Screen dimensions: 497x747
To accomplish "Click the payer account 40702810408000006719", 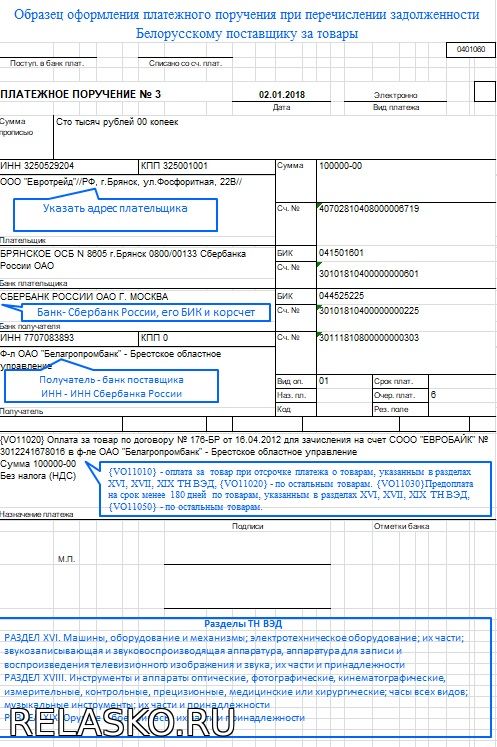I will click(x=369, y=209).
